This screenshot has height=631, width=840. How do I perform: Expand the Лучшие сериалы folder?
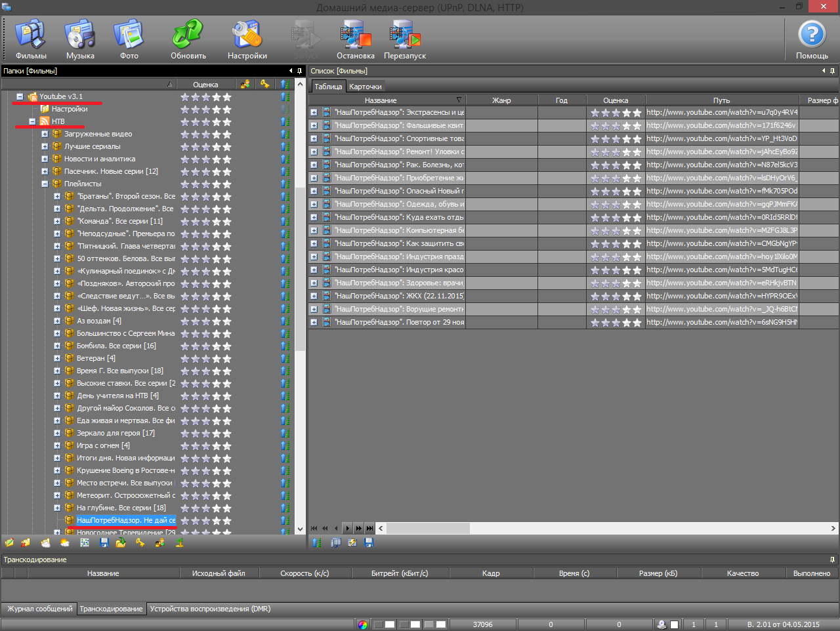(x=45, y=146)
